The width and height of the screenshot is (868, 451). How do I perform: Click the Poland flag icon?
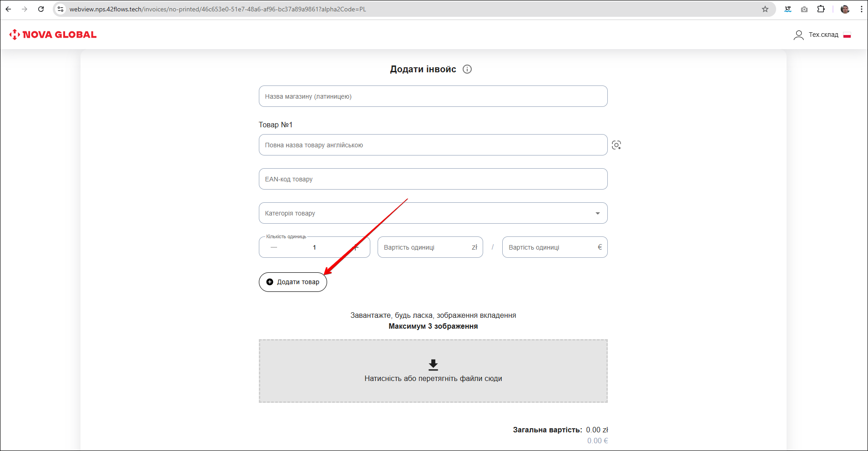[x=847, y=35]
